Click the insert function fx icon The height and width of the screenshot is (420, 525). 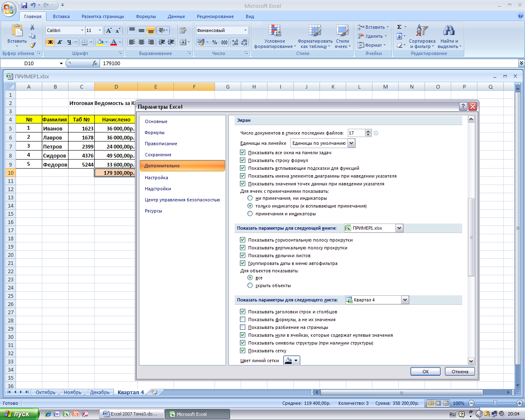point(95,63)
